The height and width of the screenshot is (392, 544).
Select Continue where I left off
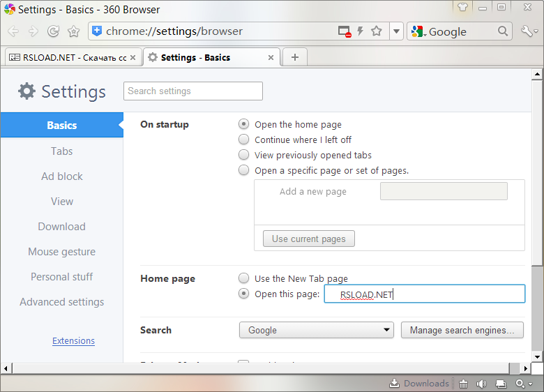point(244,139)
